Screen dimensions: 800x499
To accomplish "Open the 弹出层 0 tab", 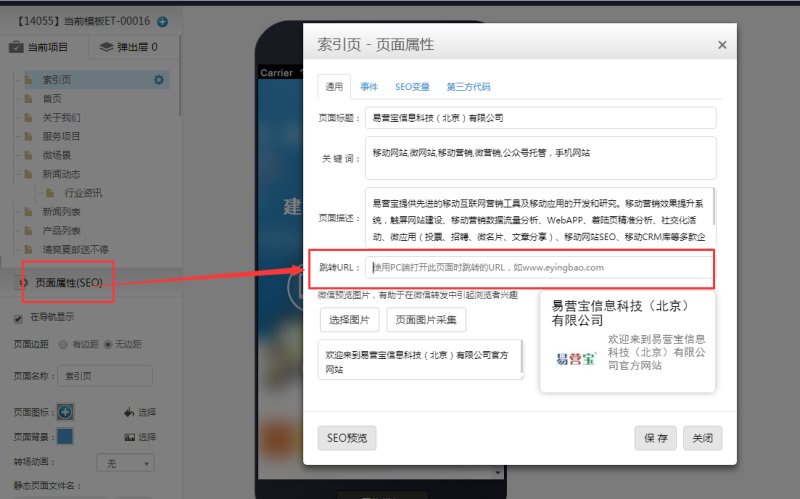I will click(134, 47).
